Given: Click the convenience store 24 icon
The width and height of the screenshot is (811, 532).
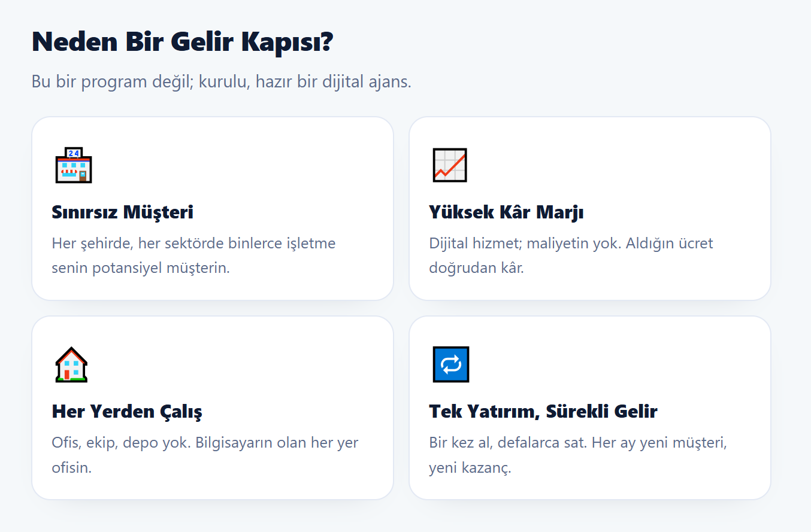Looking at the screenshot, I should click(74, 165).
